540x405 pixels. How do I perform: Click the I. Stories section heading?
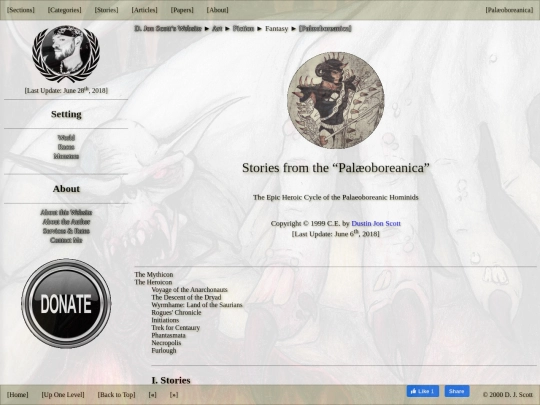coord(171,380)
